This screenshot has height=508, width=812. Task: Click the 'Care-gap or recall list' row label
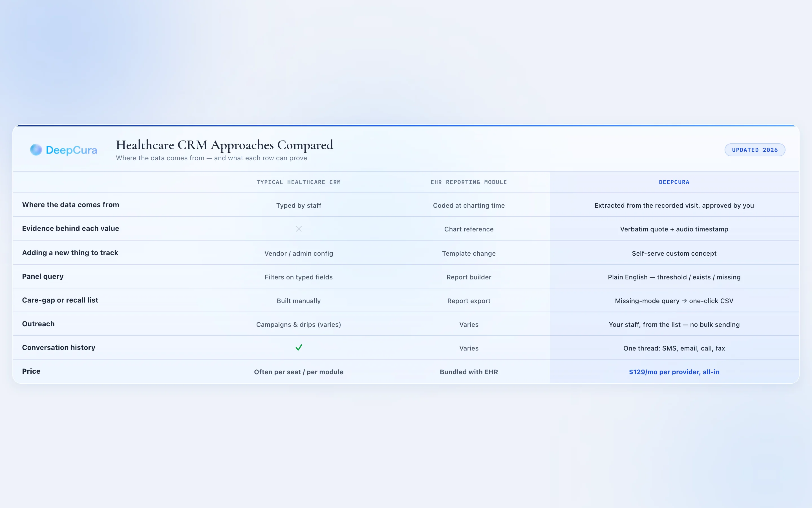click(x=60, y=300)
